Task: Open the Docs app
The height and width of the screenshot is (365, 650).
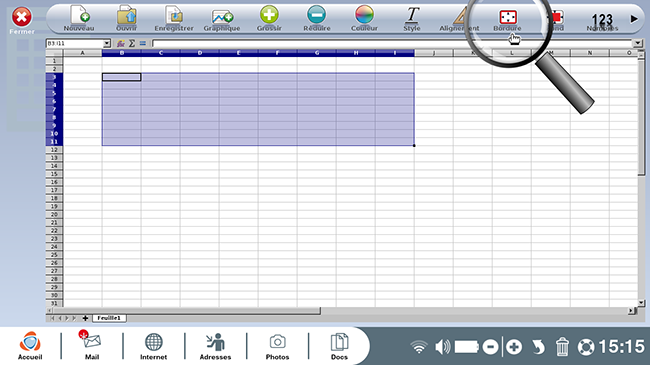Action: click(x=339, y=346)
